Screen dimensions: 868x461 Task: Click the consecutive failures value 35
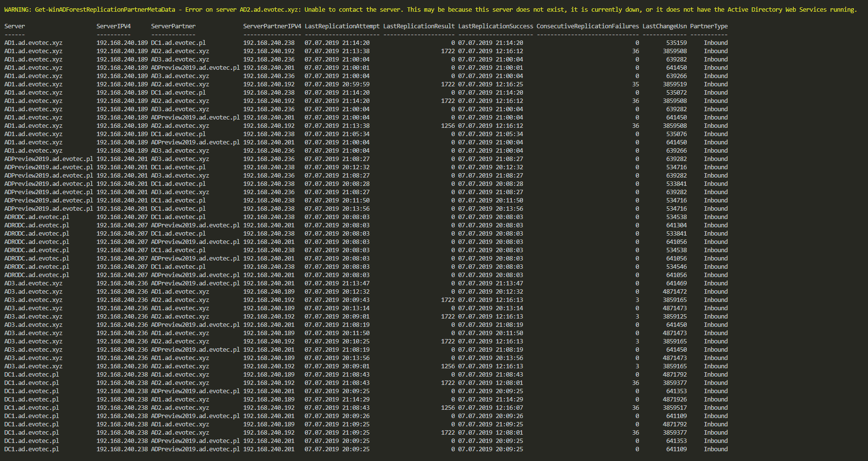636,84
